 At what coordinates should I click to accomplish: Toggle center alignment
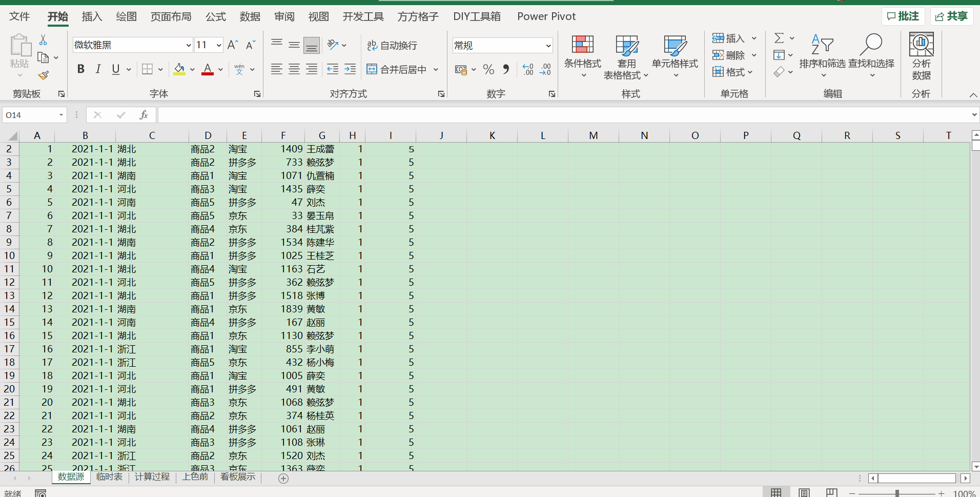tap(294, 69)
